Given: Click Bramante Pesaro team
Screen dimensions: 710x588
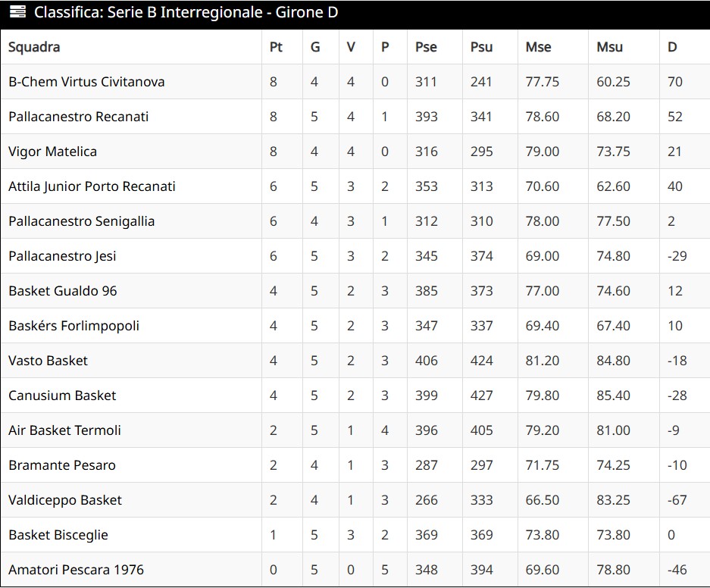Looking at the screenshot, I should pos(62,465).
